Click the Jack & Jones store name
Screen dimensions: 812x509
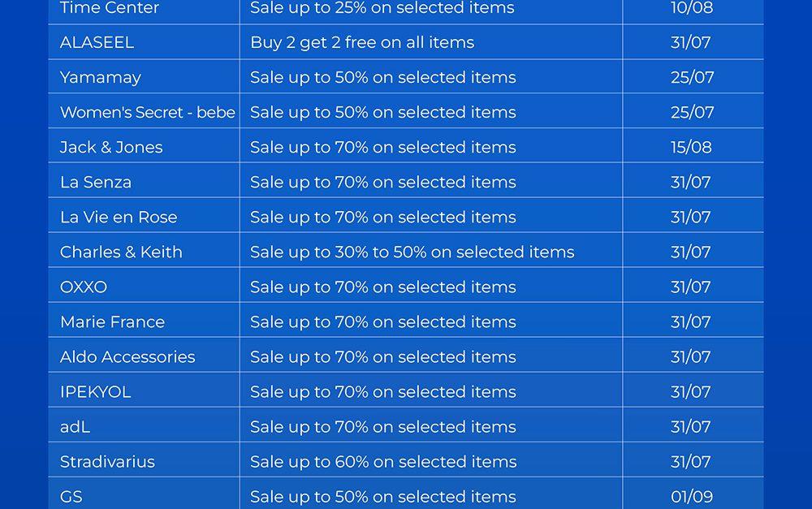click(x=111, y=147)
